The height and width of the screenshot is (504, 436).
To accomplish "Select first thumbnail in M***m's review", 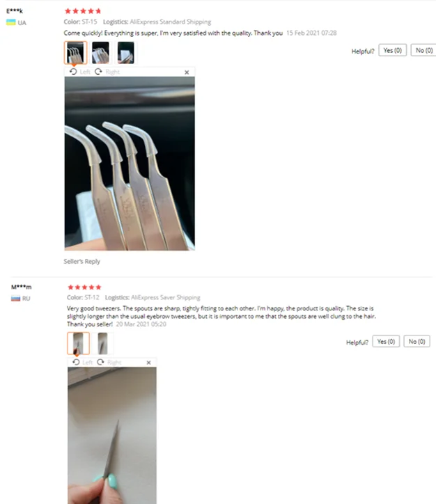I will pyautogui.click(x=79, y=343).
